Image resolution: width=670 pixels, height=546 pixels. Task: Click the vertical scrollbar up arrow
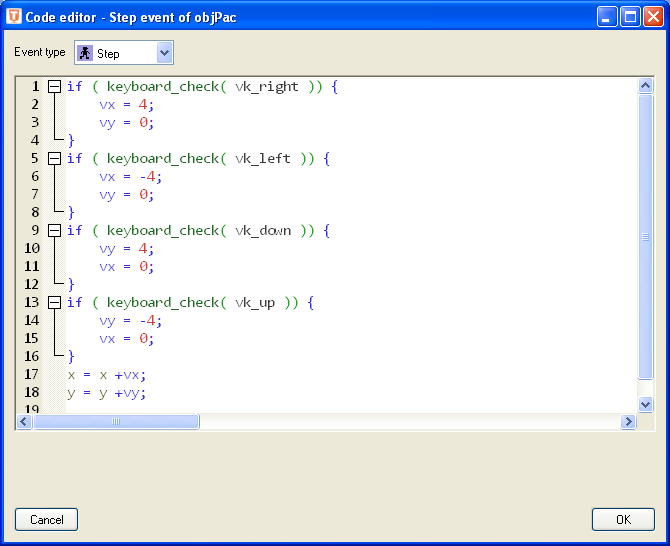click(x=645, y=86)
